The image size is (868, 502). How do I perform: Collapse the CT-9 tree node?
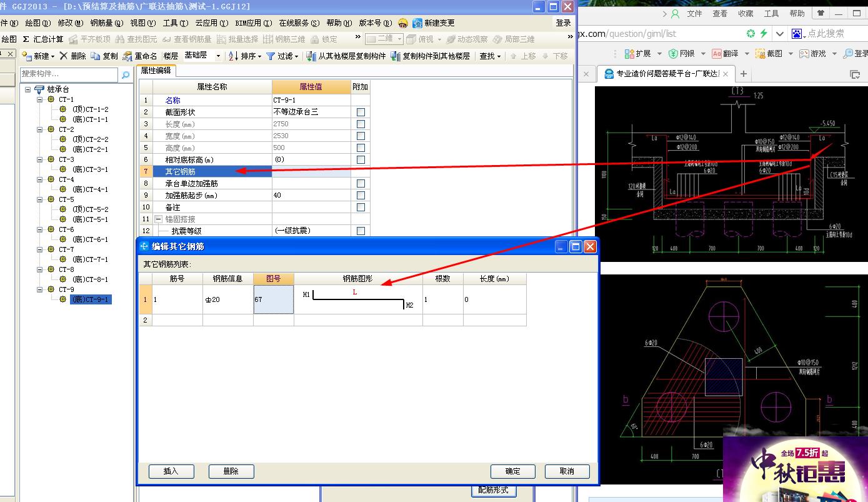(x=39, y=289)
